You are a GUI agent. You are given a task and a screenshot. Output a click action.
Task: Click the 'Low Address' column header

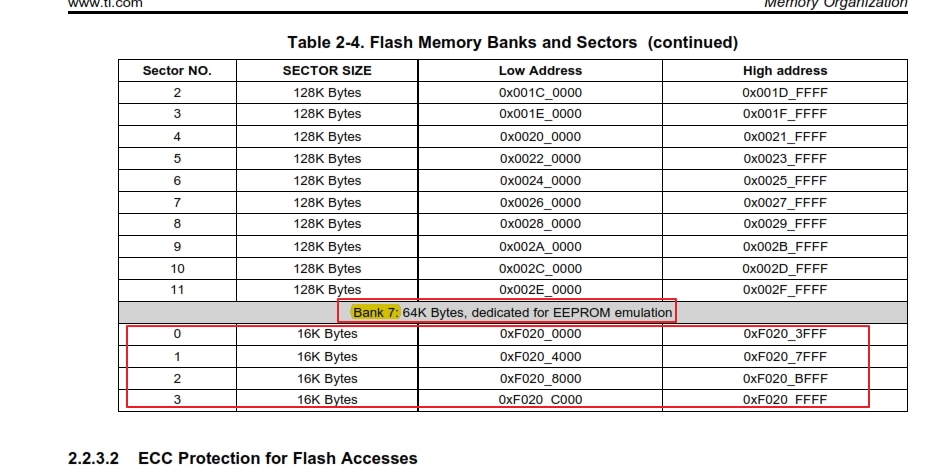tap(540, 71)
